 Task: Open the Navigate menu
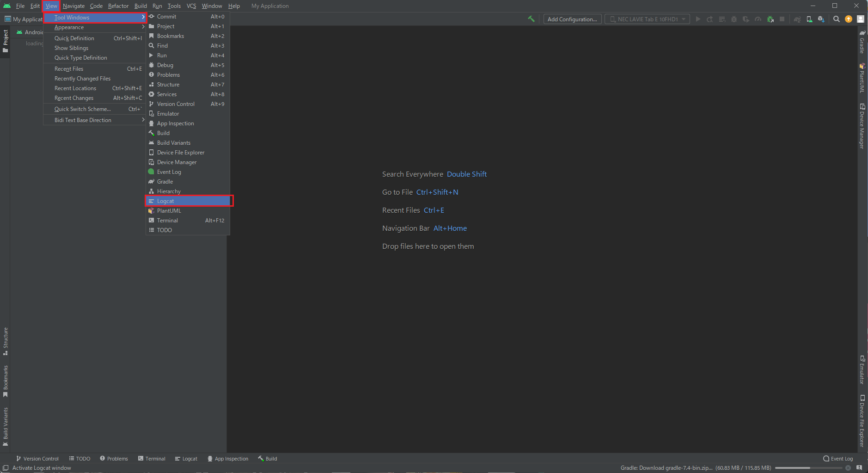click(x=73, y=6)
